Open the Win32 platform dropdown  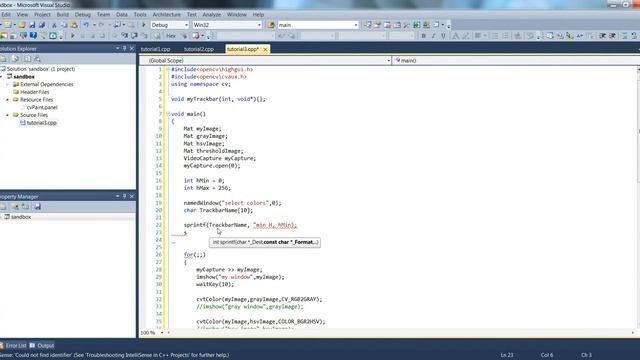pyautogui.click(x=259, y=25)
